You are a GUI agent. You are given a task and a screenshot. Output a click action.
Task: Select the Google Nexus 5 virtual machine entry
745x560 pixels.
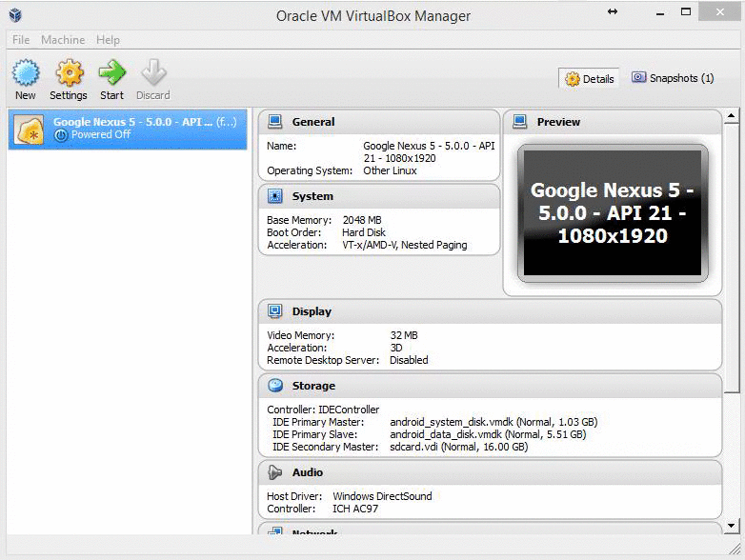point(128,130)
